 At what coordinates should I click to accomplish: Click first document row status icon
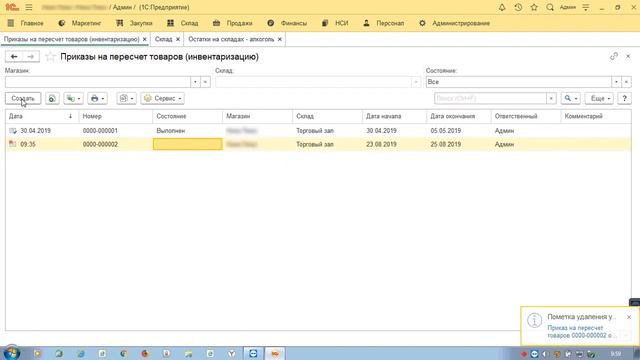[13, 131]
